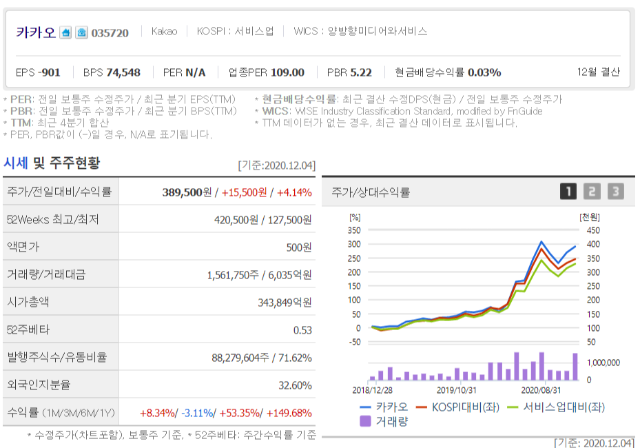The image size is (640, 448).
Task: Click the 주가/전일대비/수익률 row label
Action: pyautogui.click(x=59, y=192)
